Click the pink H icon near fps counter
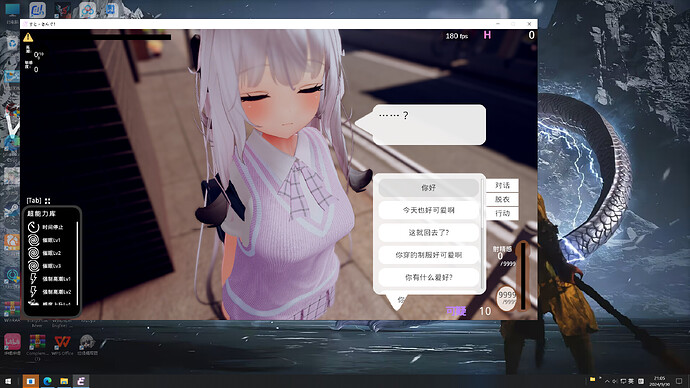 tap(487, 35)
